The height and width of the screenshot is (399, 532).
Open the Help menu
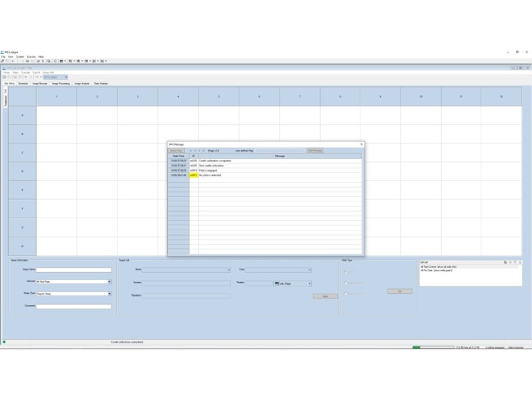point(41,57)
